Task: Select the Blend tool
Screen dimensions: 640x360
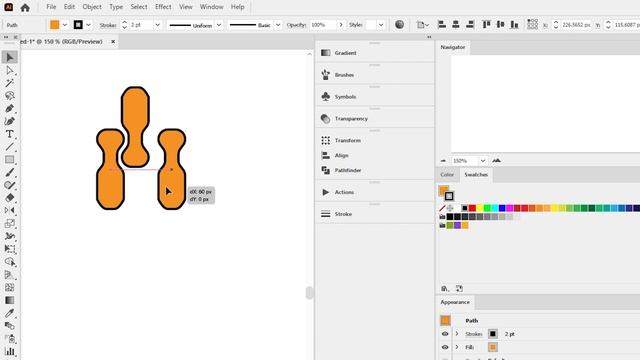Action: 10,326
